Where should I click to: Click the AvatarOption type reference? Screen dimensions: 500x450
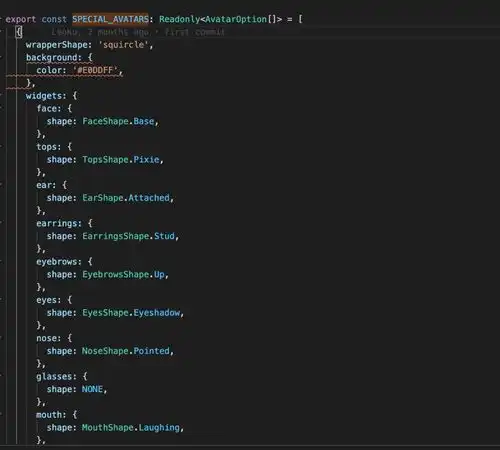(236, 19)
